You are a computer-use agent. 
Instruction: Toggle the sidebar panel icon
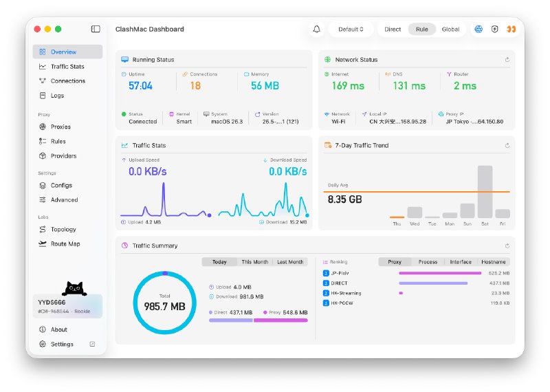tap(96, 29)
